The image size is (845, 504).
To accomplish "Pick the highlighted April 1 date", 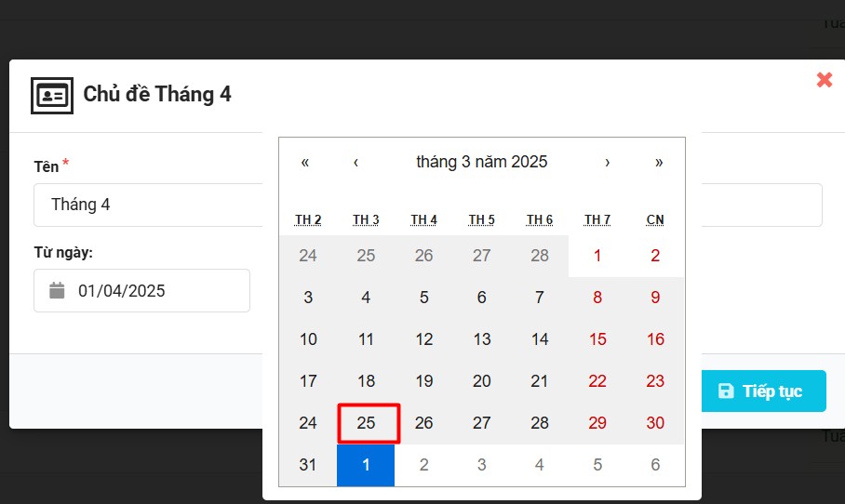I will coord(366,465).
